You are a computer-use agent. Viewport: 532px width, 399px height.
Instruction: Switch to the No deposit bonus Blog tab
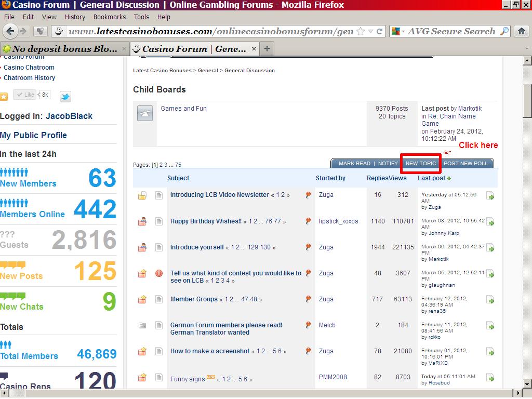tap(64, 49)
